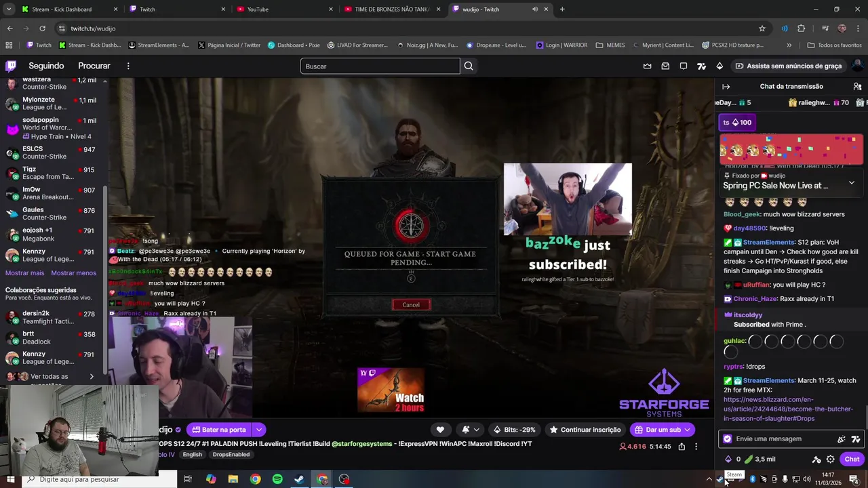868x488 pixels.
Task: Bookmark this page with the star icon
Action: tap(762, 28)
